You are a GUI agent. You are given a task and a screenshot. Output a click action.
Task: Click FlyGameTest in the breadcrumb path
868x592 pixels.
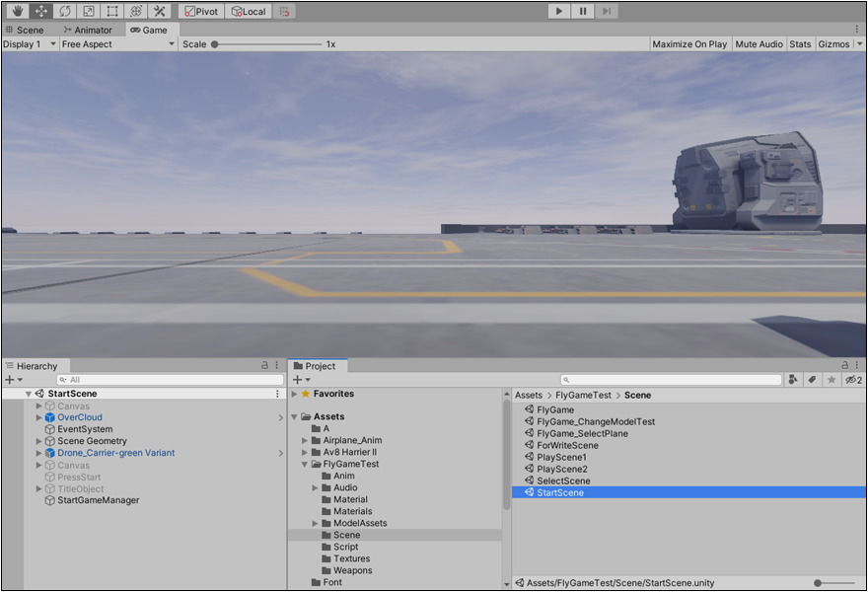click(583, 395)
